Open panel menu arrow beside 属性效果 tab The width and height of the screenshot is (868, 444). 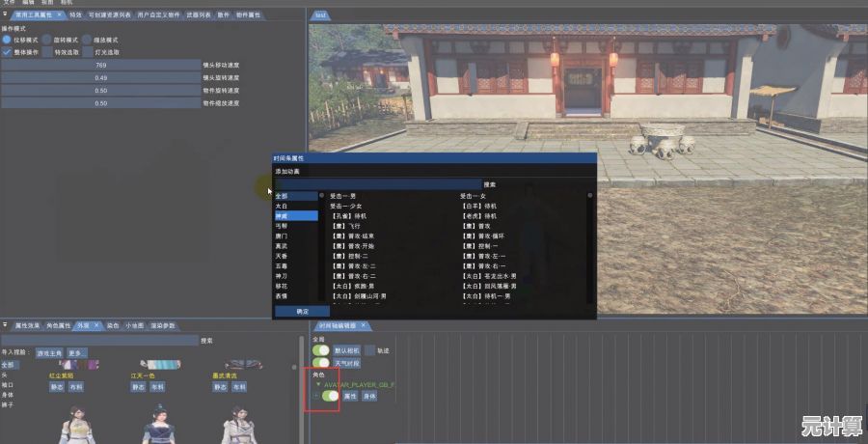tap(5, 325)
